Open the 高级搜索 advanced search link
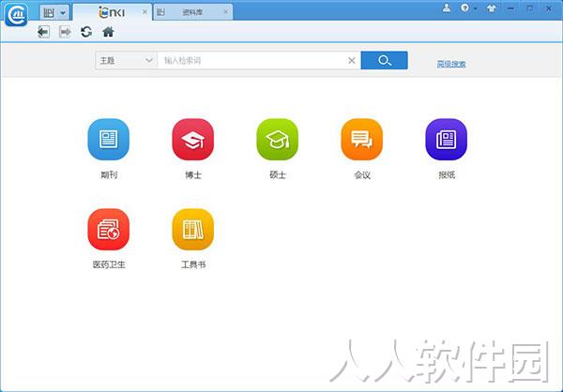The width and height of the screenshot is (563, 392). pyautogui.click(x=451, y=64)
